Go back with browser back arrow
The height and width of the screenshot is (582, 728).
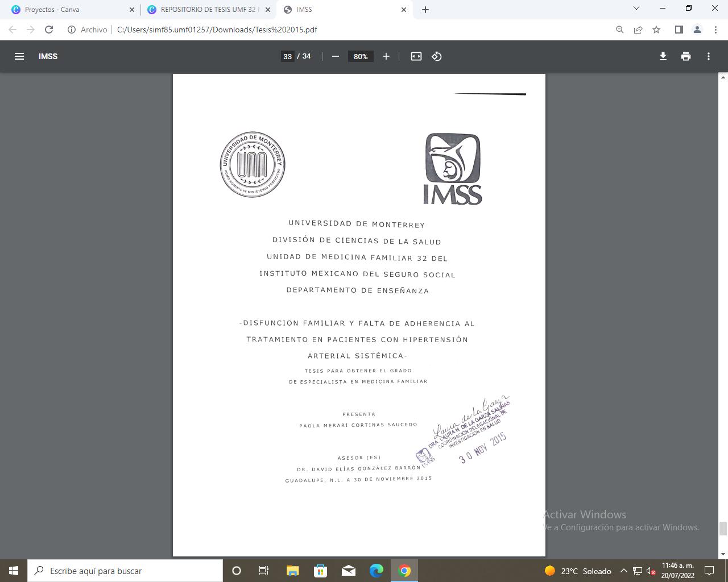pyautogui.click(x=13, y=30)
